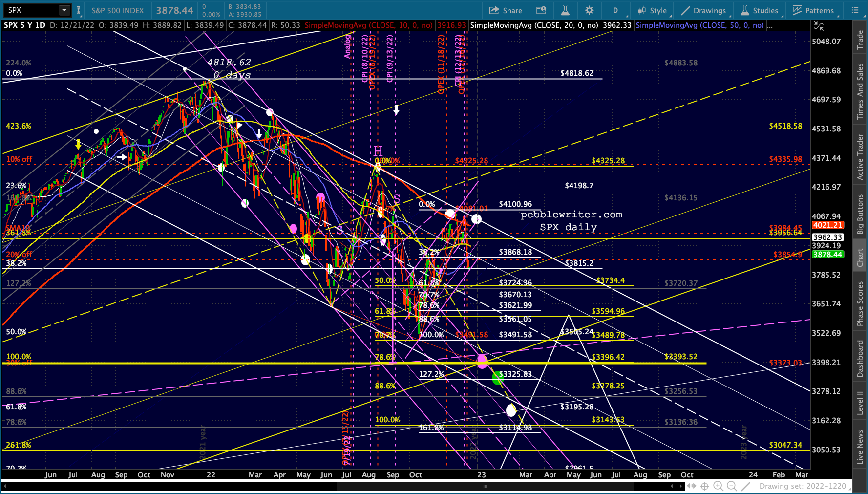This screenshot has height=494, width=868.
Task: Click the chart data/quote box icon
Action: click(541, 10)
